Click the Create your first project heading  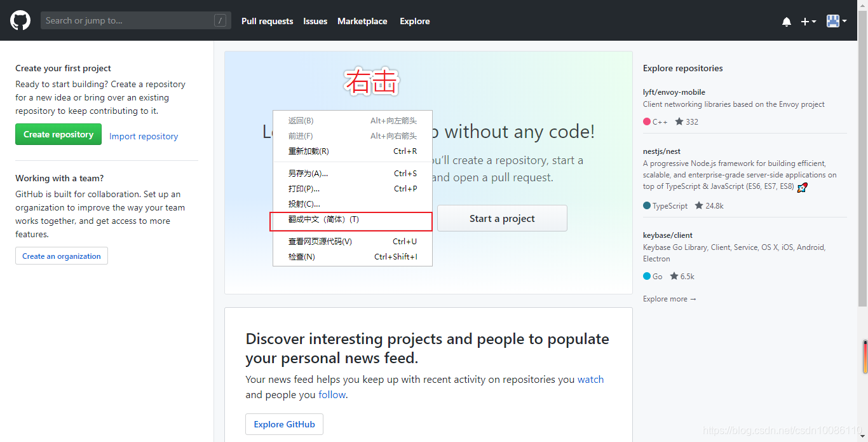coord(63,68)
